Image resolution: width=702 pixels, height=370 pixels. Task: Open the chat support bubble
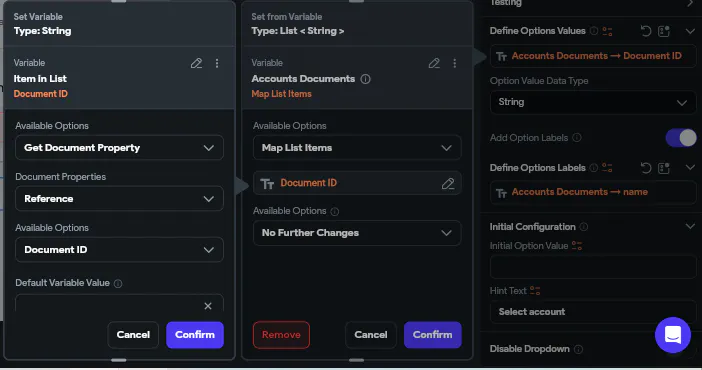672,335
